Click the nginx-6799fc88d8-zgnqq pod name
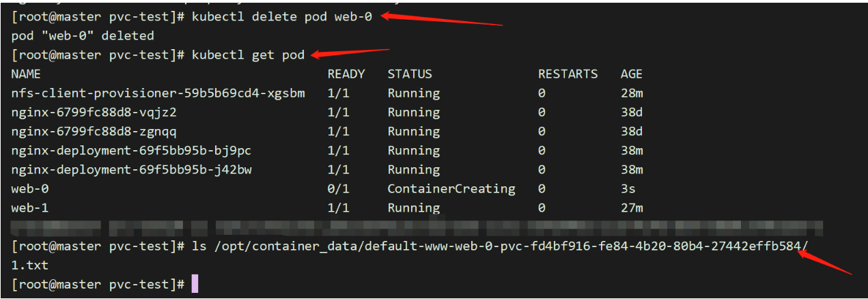Screen dimensions: 868x299 pyautogui.click(x=94, y=131)
